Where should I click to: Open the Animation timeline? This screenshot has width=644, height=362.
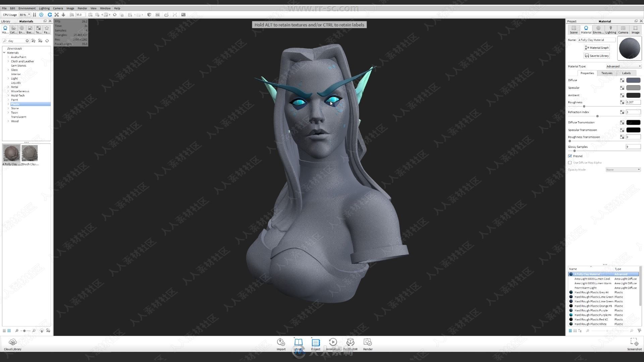coord(333,344)
